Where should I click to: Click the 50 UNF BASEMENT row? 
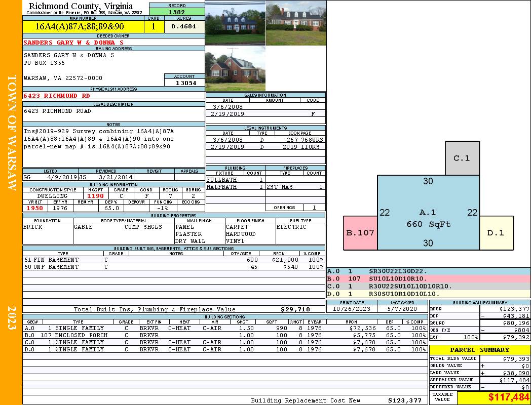(x=173, y=267)
